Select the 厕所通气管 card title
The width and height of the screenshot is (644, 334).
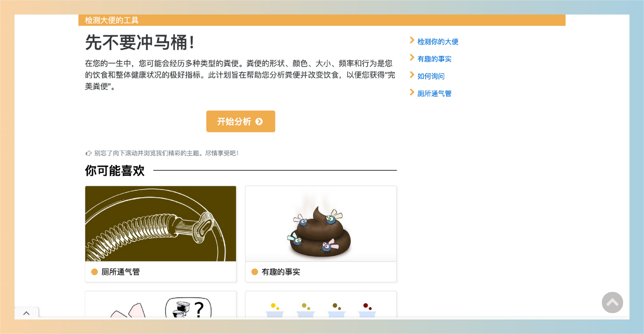(x=121, y=272)
